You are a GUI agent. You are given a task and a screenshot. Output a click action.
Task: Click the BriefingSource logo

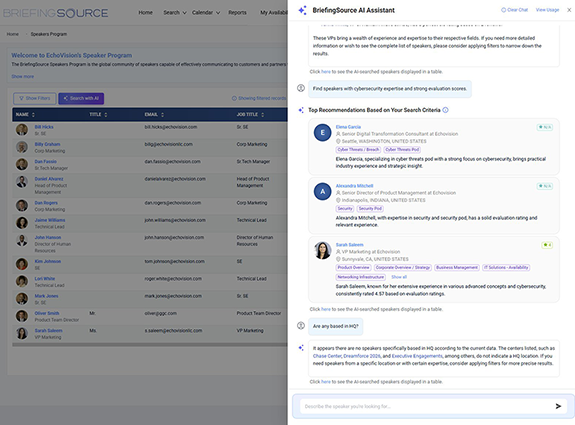coord(55,13)
